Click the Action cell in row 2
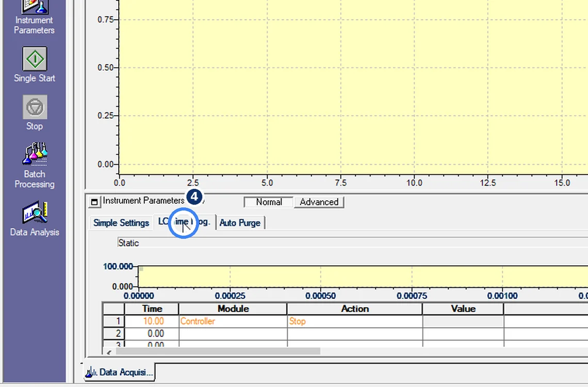Screen dimensions: 588x387 point(355,333)
